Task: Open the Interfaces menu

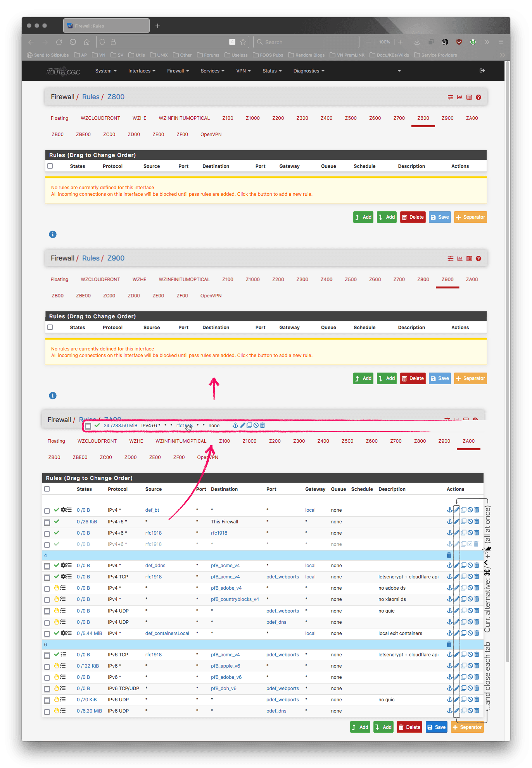Action: 142,71
